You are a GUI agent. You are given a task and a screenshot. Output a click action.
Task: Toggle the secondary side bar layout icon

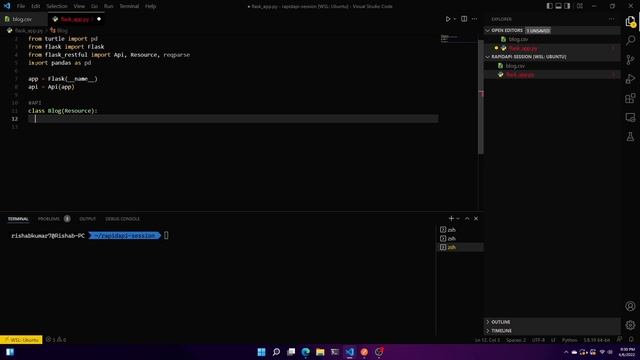coord(567,6)
